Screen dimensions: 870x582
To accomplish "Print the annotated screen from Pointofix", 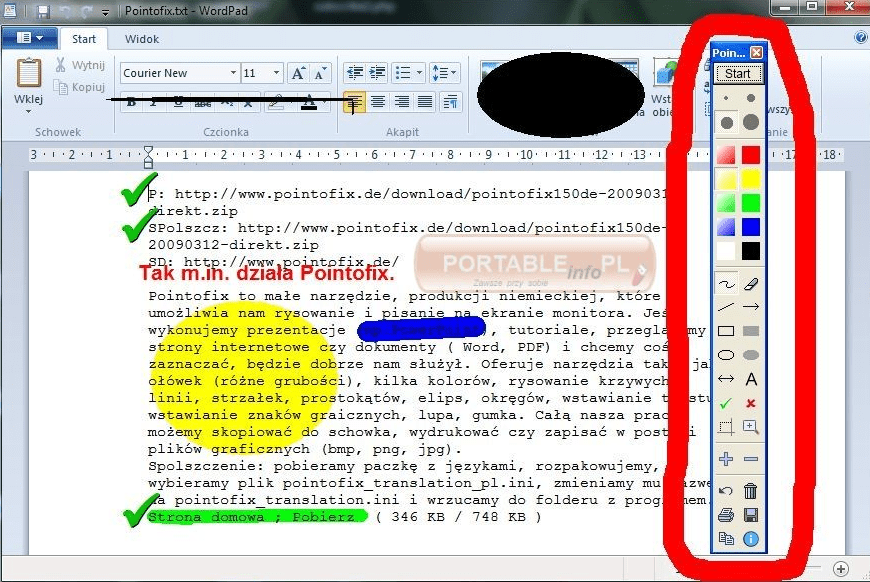I will [726, 515].
